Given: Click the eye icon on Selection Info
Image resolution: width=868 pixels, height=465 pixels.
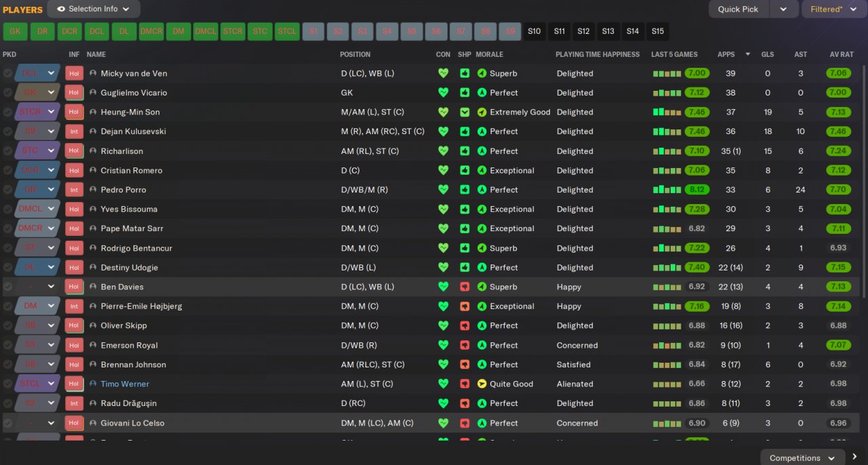Looking at the screenshot, I should (x=61, y=9).
